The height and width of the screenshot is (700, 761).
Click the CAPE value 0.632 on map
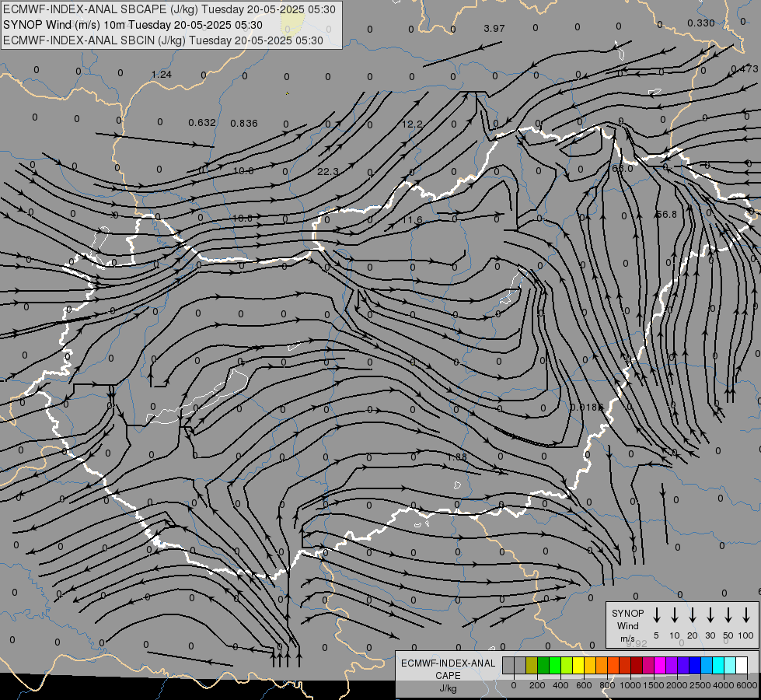[202, 122]
